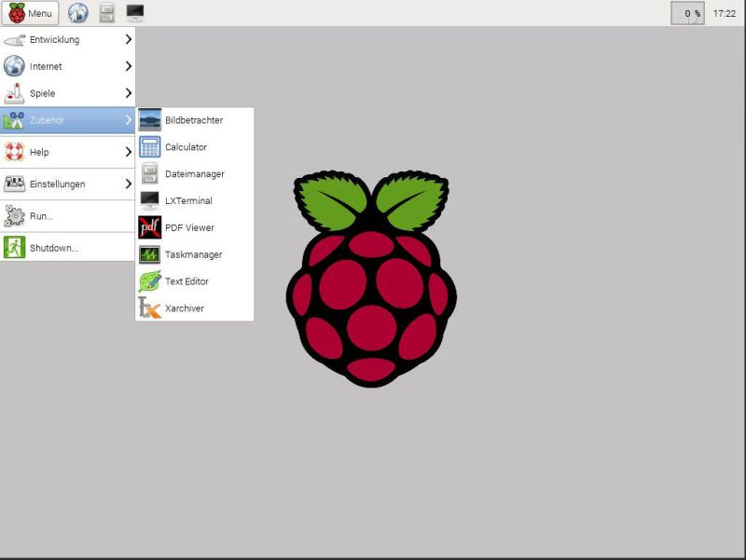Launch the Calculator from Zubehör
This screenshot has height=560, width=746.
[186, 146]
